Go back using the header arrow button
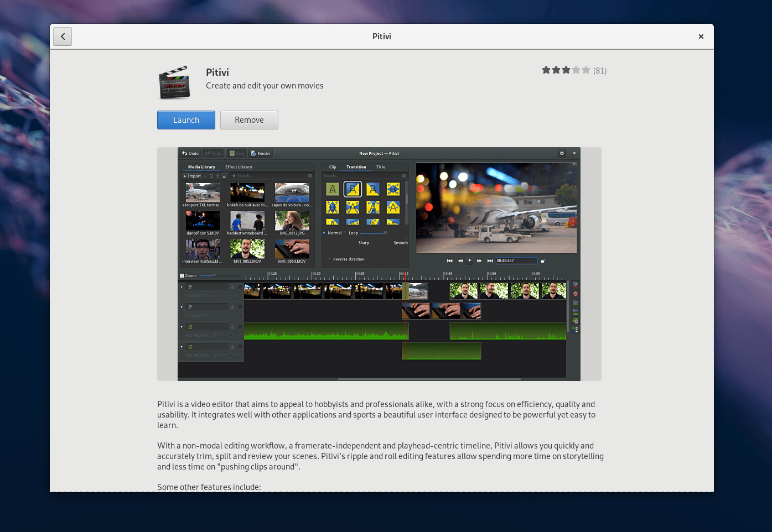The height and width of the screenshot is (532, 772). pyautogui.click(x=63, y=36)
